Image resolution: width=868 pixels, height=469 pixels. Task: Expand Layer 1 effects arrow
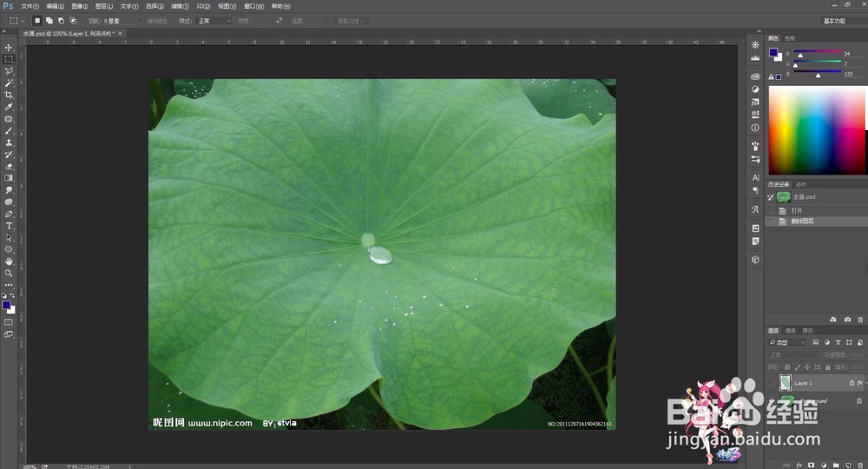[865, 383]
